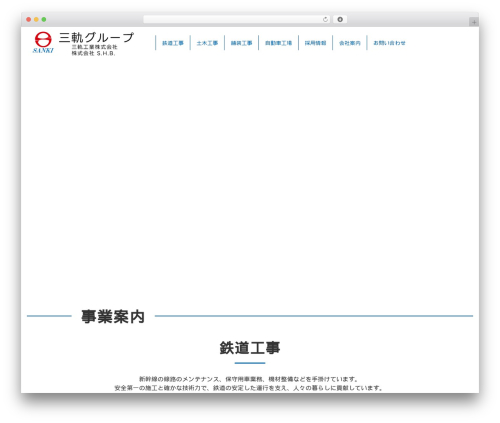The height and width of the screenshot is (423, 500).
Task: Go to the お問い合わせ contact link
Action: coord(389,43)
